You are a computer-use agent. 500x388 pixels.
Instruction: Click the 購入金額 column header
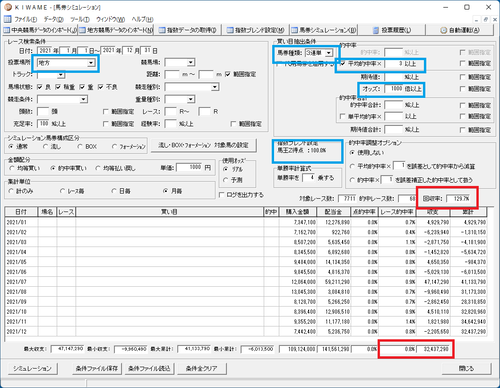point(297,212)
